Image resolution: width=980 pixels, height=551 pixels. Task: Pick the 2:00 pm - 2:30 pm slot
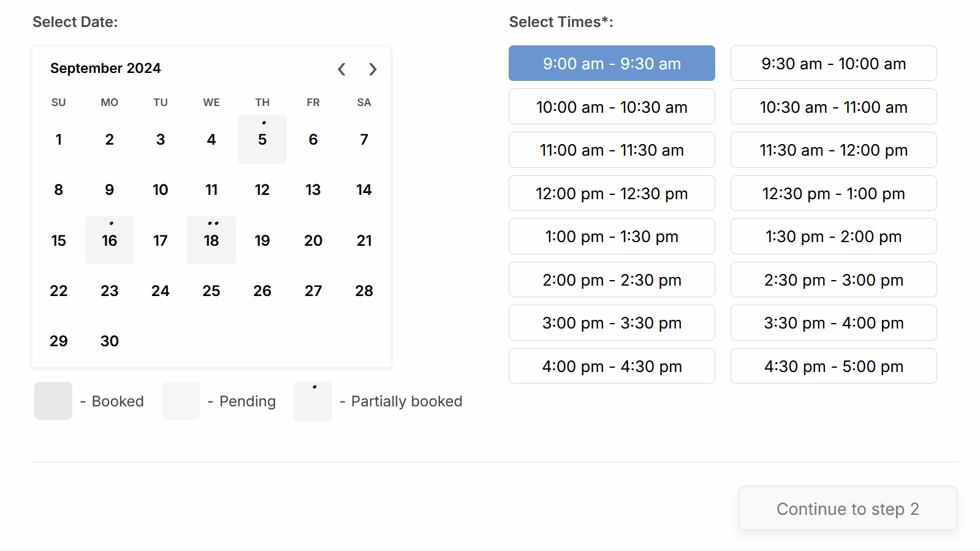point(611,279)
